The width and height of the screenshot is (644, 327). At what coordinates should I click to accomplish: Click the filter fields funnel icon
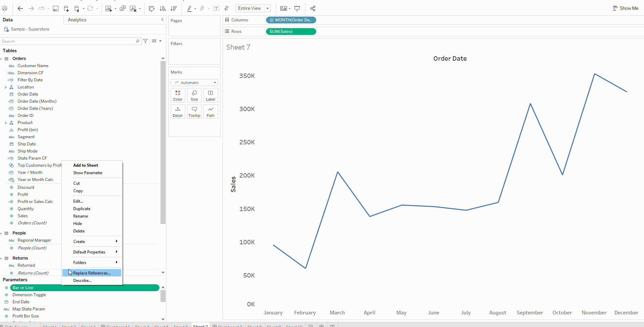146,41
